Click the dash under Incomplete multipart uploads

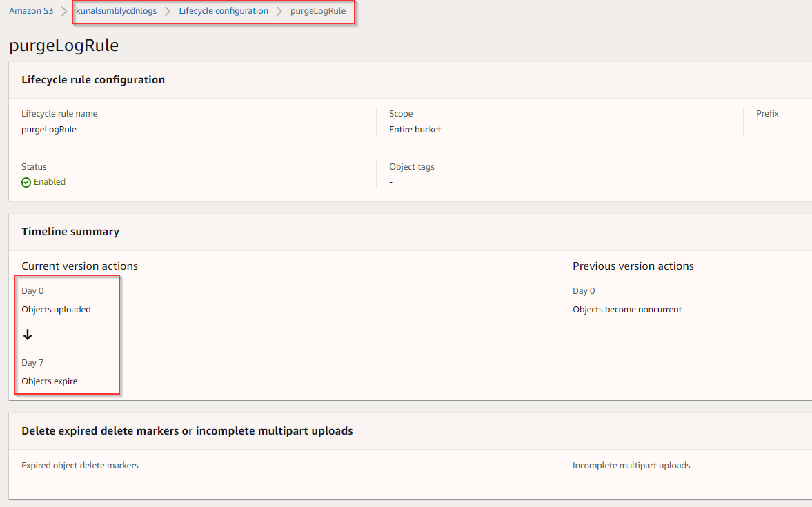coord(574,480)
